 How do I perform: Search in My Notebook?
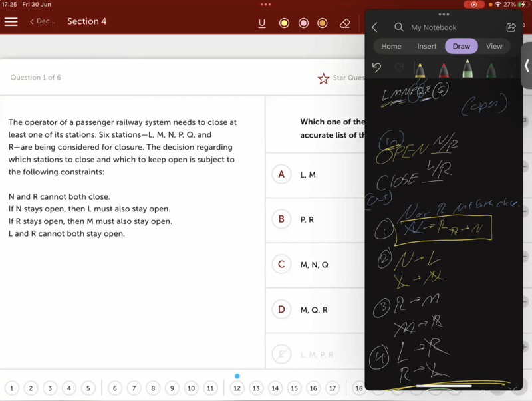click(x=399, y=27)
